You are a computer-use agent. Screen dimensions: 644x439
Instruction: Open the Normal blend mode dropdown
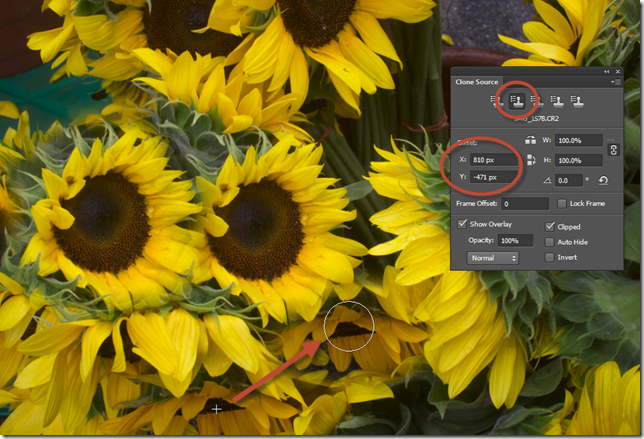(493, 258)
